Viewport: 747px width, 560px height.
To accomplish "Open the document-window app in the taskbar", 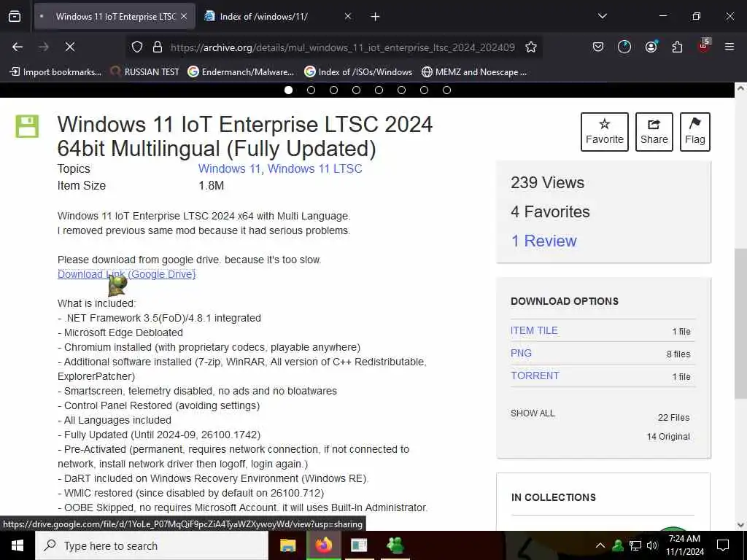I will tap(359, 545).
